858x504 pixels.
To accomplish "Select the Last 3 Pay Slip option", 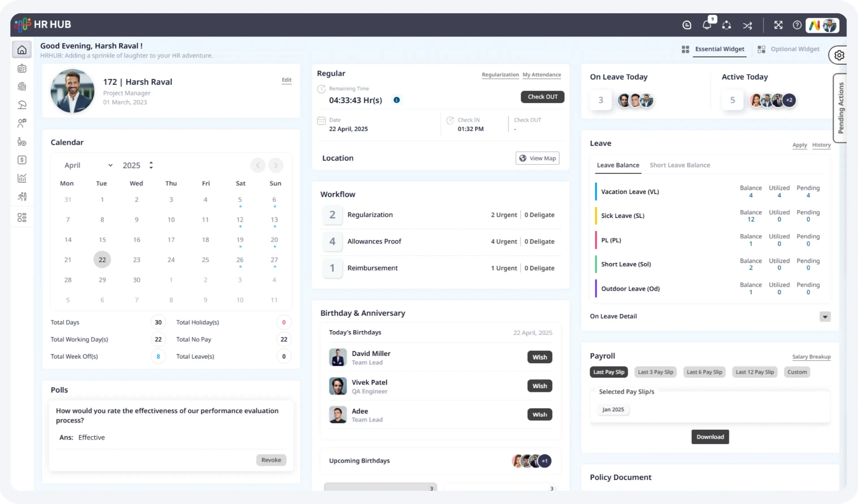I will pyautogui.click(x=656, y=372).
